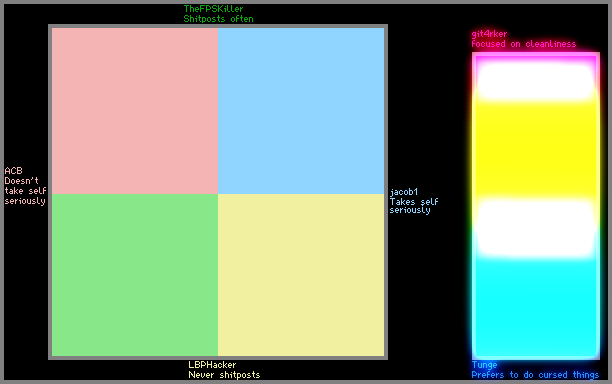Image resolution: width=612 pixels, height=384 pixels.
Task: Click the yellow lower-right quadrant
Action: point(301,275)
